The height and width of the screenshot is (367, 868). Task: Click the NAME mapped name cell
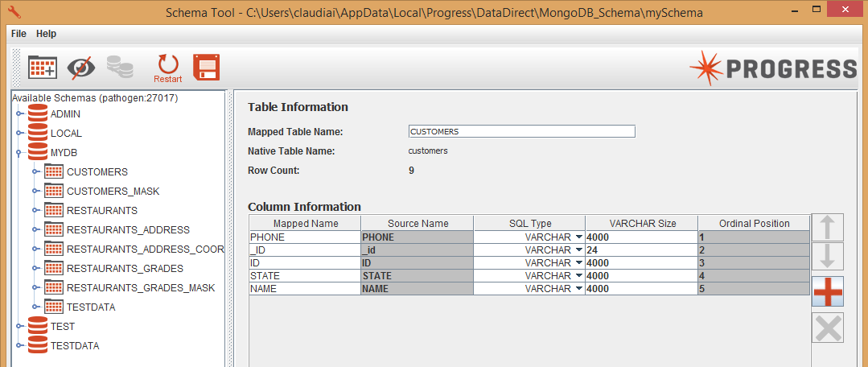(305, 288)
